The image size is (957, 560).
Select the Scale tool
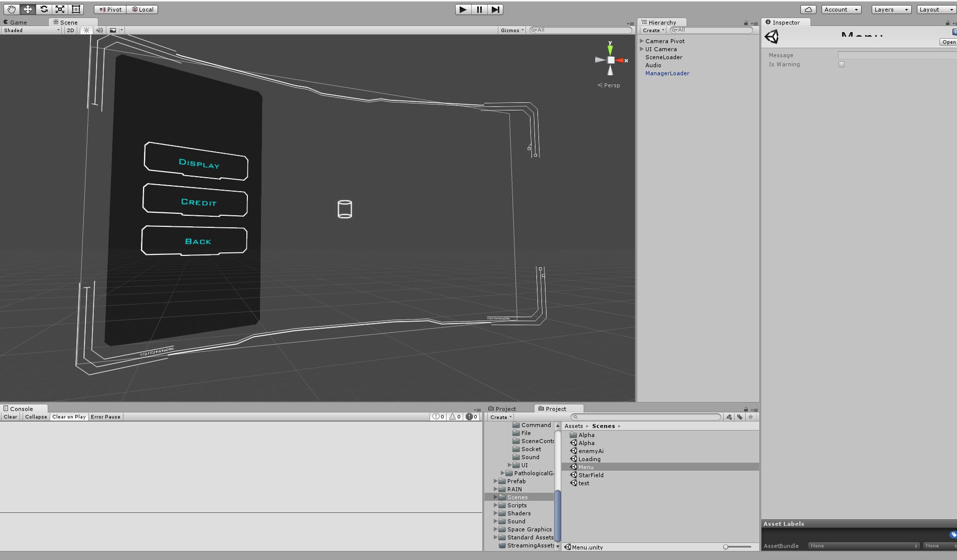click(x=60, y=9)
